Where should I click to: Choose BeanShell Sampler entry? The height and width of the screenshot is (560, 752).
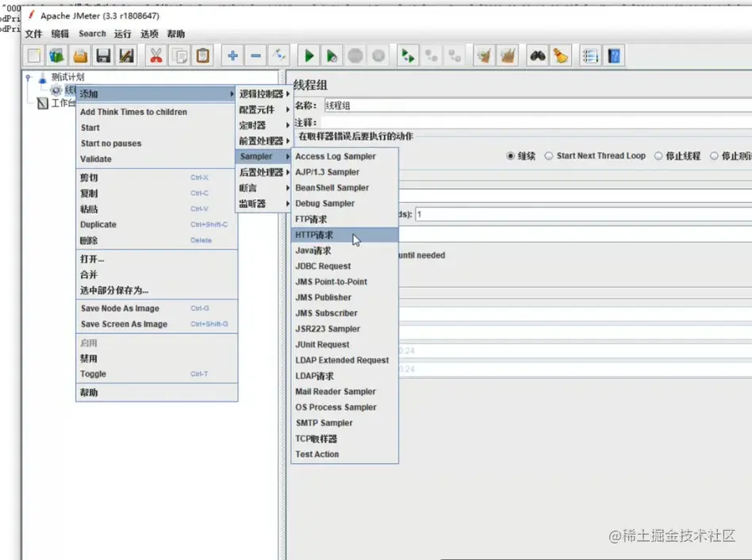click(345, 187)
